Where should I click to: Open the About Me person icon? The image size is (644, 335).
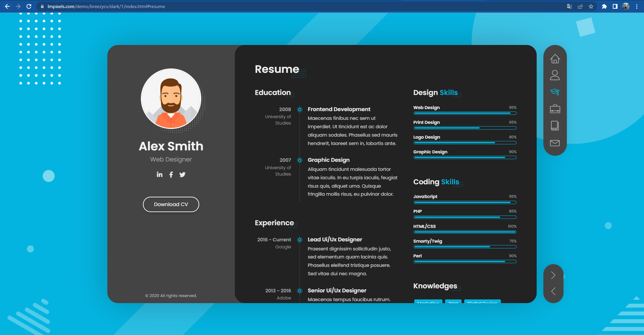tap(555, 75)
